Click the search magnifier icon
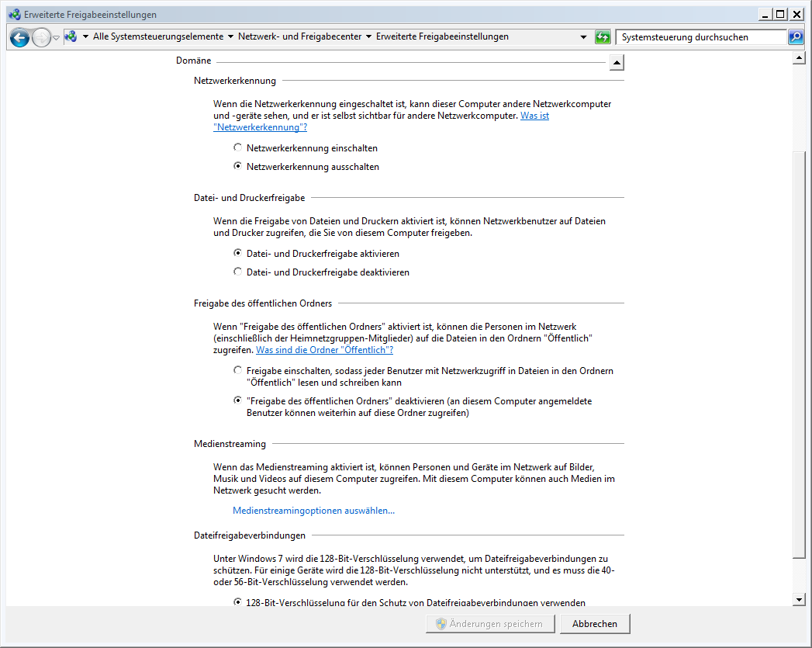The width and height of the screenshot is (812, 648). (796, 37)
